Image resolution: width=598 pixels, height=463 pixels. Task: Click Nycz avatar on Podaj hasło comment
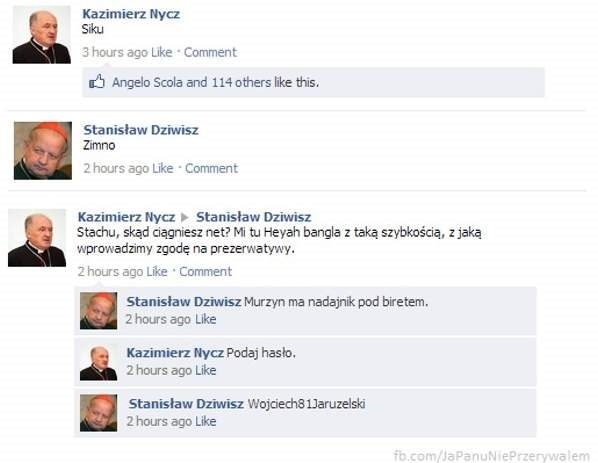click(98, 362)
